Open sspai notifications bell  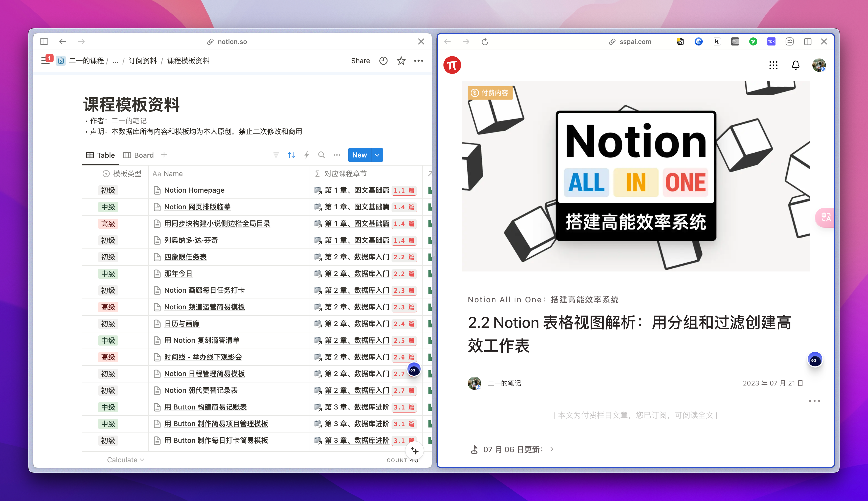(795, 65)
